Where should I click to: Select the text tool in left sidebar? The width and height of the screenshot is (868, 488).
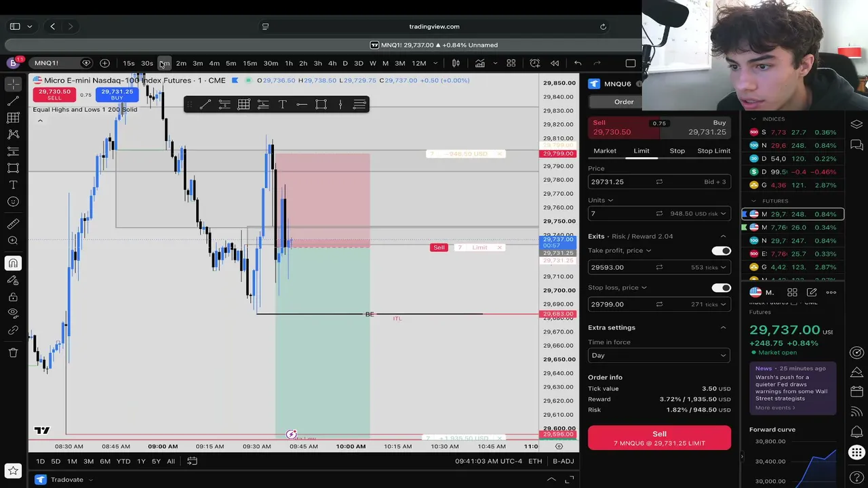[13, 185]
